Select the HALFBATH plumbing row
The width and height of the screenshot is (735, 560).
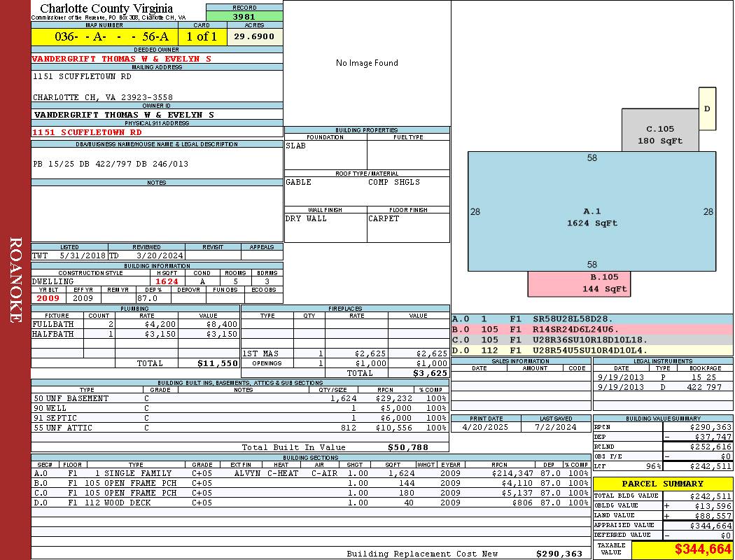click(135, 334)
